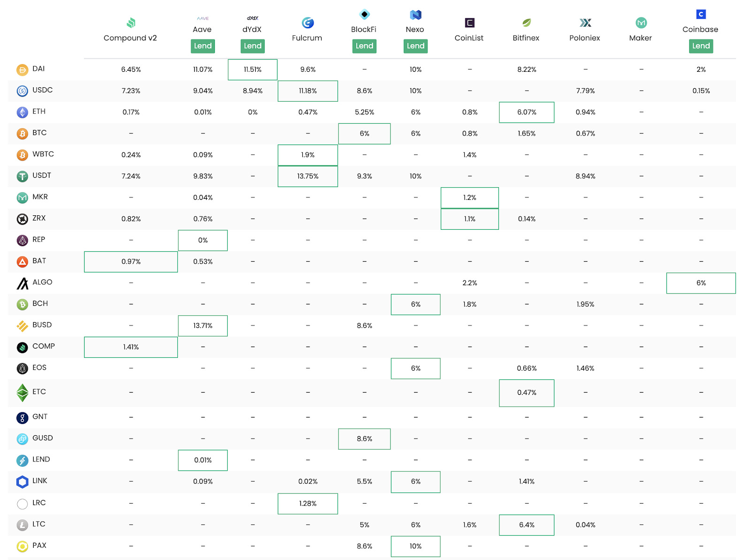The image size is (751, 560).
Task: Click the WBTC coin icon
Action: [23, 155]
